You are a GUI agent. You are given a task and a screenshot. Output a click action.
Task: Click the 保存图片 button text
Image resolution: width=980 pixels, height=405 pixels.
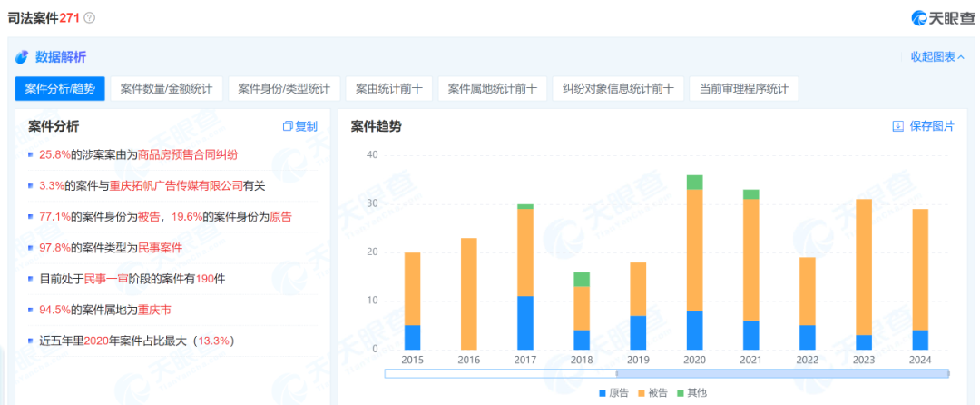pyautogui.click(x=932, y=126)
